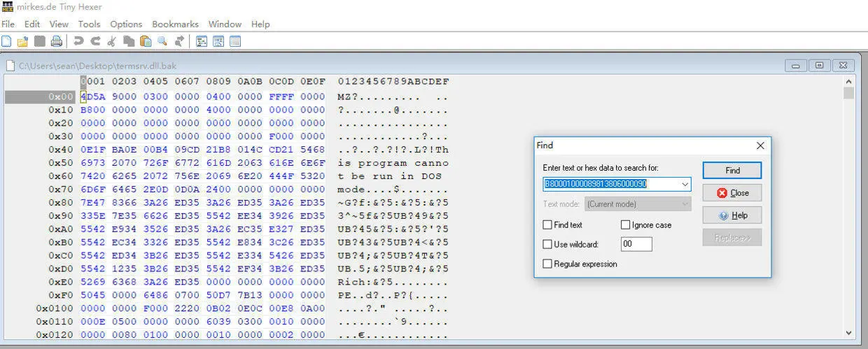Click column header 0C0D

tap(282, 82)
